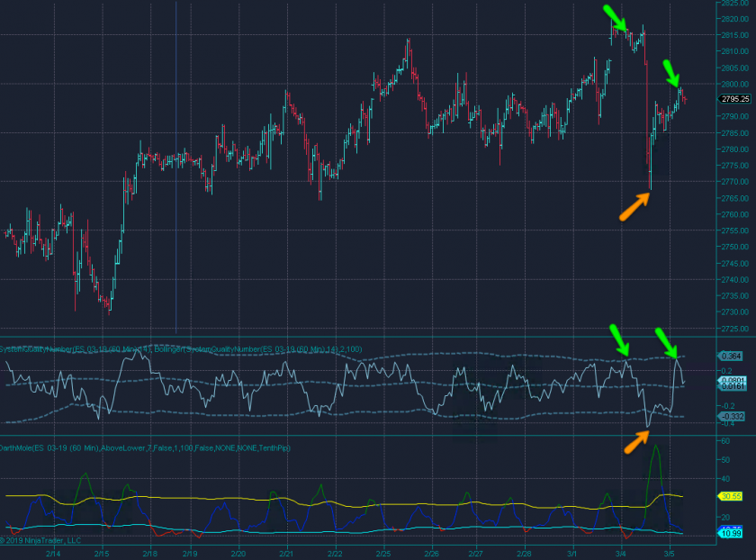Click the 2/19 date label
Screen dimensions: 756x560
point(190,553)
